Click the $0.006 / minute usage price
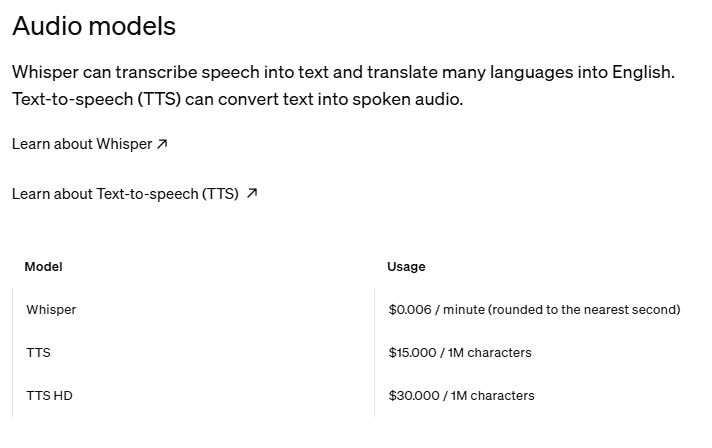 (x=430, y=310)
